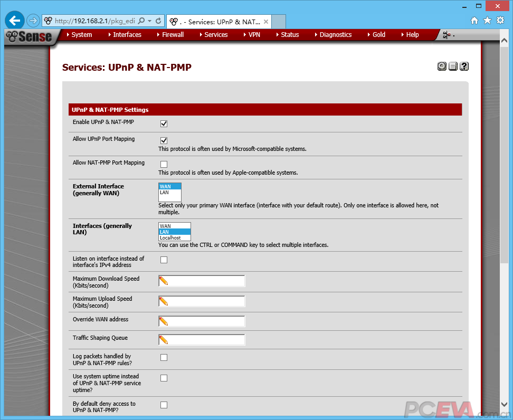Disable the Enable UPnP & NAT-PMP checkbox
This screenshot has width=513, height=420.
(164, 123)
